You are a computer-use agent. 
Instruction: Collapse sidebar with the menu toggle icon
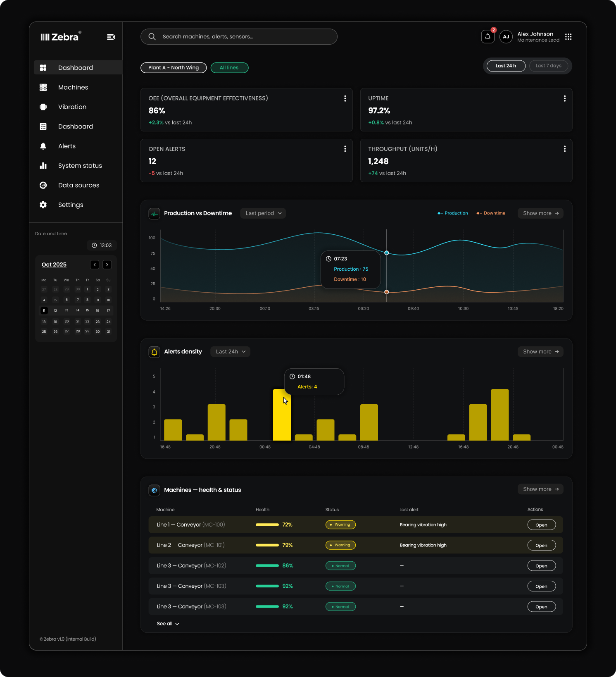click(111, 37)
